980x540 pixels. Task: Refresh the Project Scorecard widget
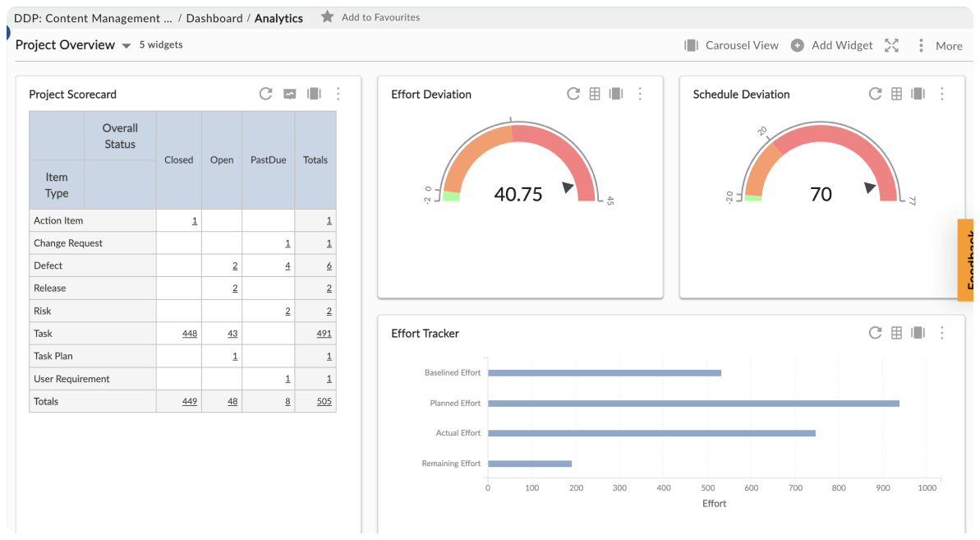point(265,94)
